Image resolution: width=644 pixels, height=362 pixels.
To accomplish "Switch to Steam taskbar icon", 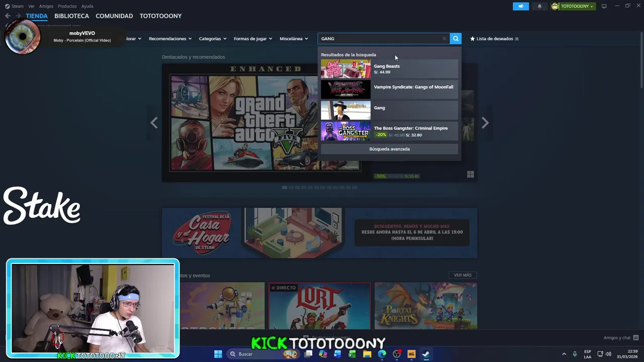I will click(x=426, y=354).
